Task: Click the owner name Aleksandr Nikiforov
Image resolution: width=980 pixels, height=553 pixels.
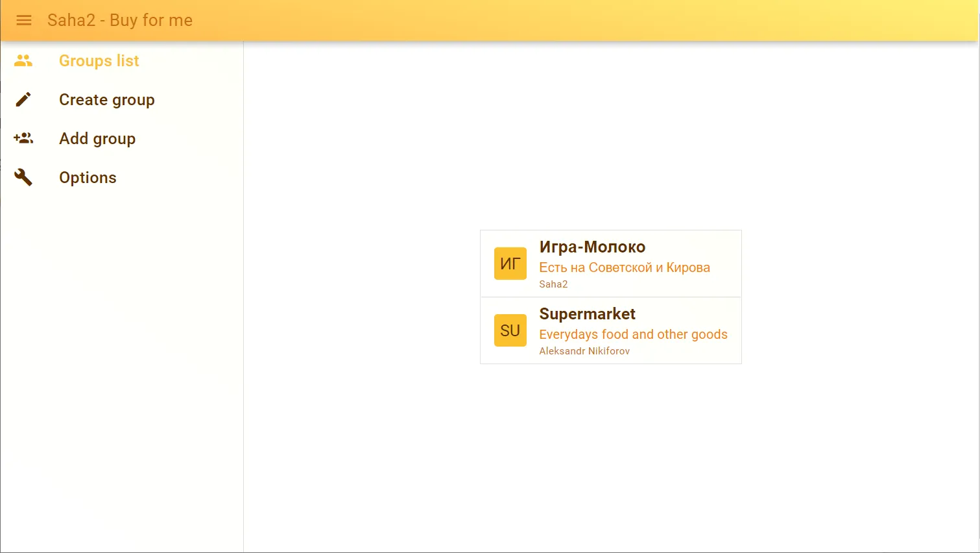Action: (x=584, y=351)
